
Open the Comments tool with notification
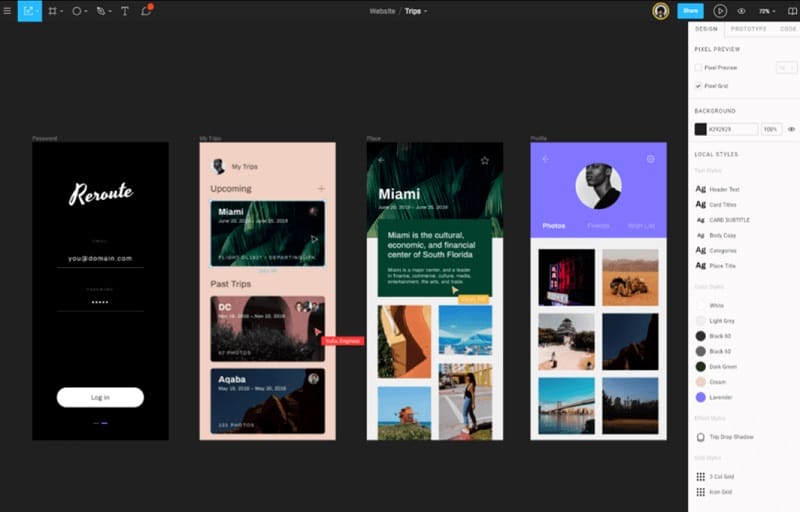146,11
